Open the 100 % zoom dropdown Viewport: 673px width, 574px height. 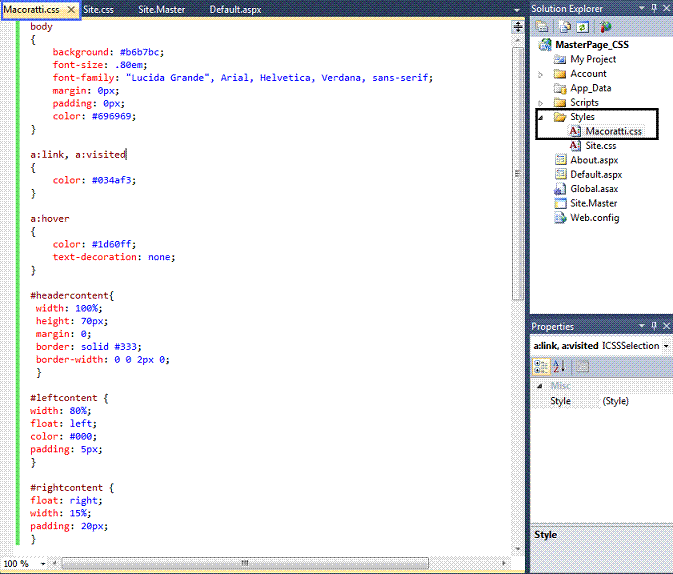click(41, 564)
